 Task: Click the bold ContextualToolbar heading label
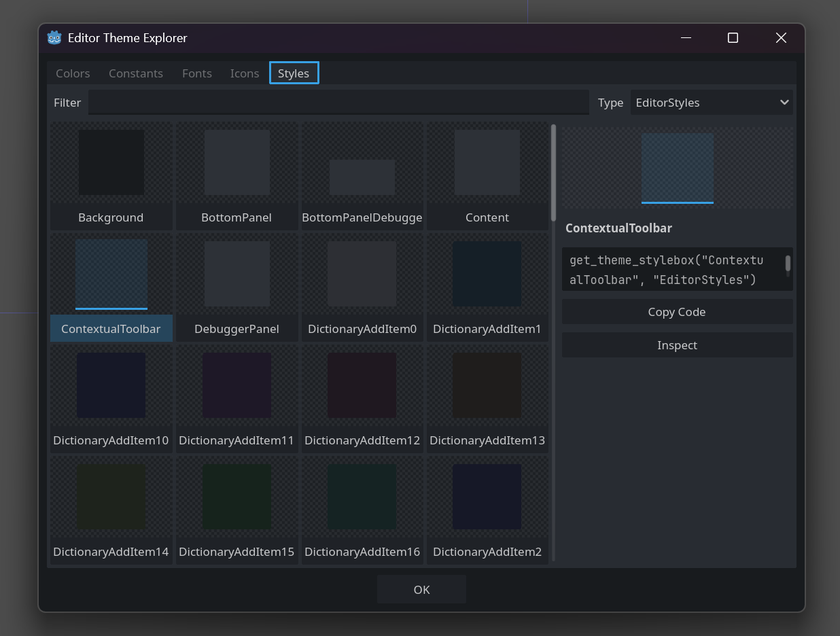point(618,228)
